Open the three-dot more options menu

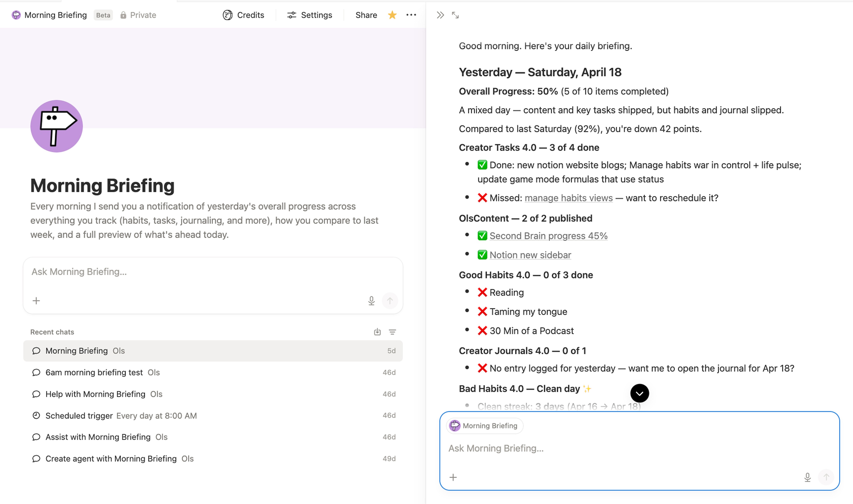tap(411, 15)
